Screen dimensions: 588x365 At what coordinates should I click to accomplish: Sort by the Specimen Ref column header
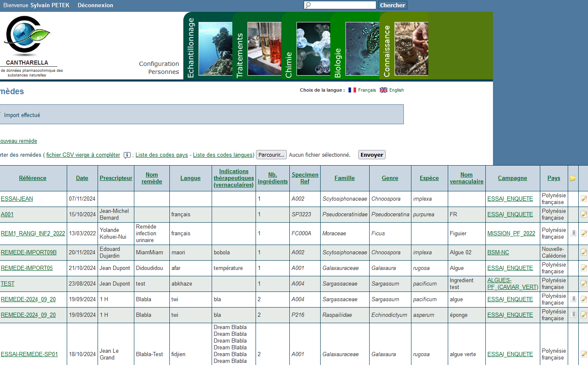305,178
